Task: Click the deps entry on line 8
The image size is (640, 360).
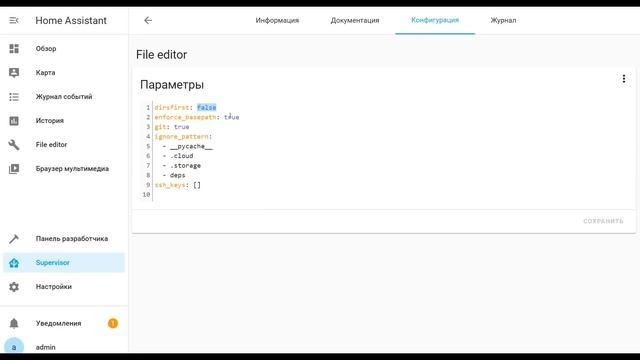Action: click(178, 175)
